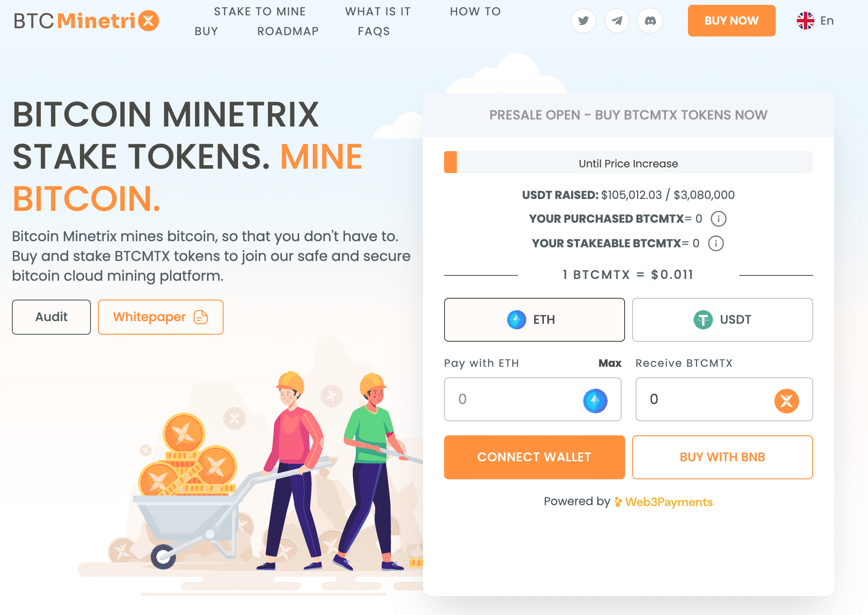
Task: Select USDT as payment currency
Action: (x=722, y=320)
